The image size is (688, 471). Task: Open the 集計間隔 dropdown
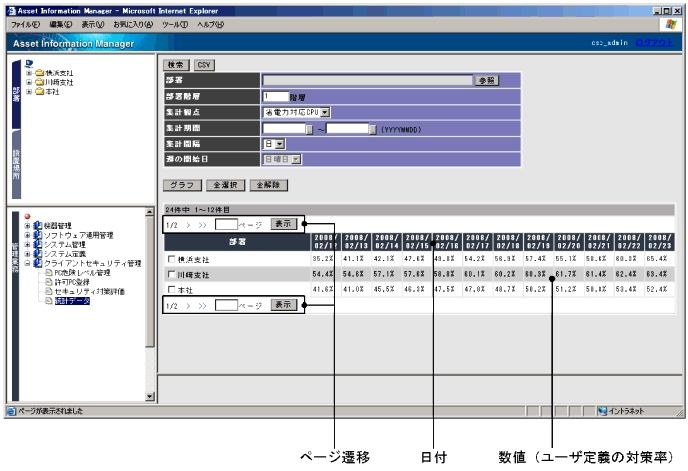tap(281, 144)
